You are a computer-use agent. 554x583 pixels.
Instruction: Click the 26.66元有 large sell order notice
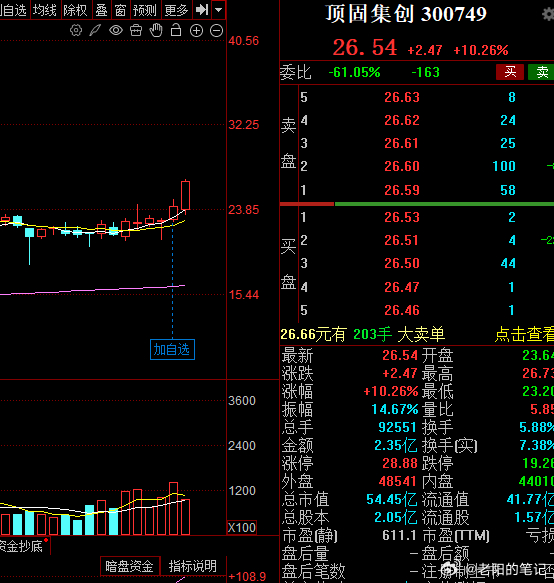pyautogui.click(x=363, y=334)
